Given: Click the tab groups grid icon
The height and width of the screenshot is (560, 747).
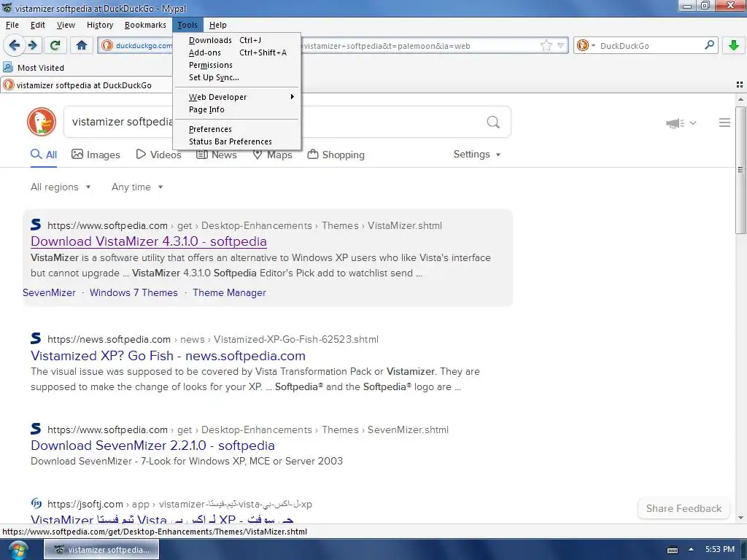Looking at the screenshot, I should point(740,85).
